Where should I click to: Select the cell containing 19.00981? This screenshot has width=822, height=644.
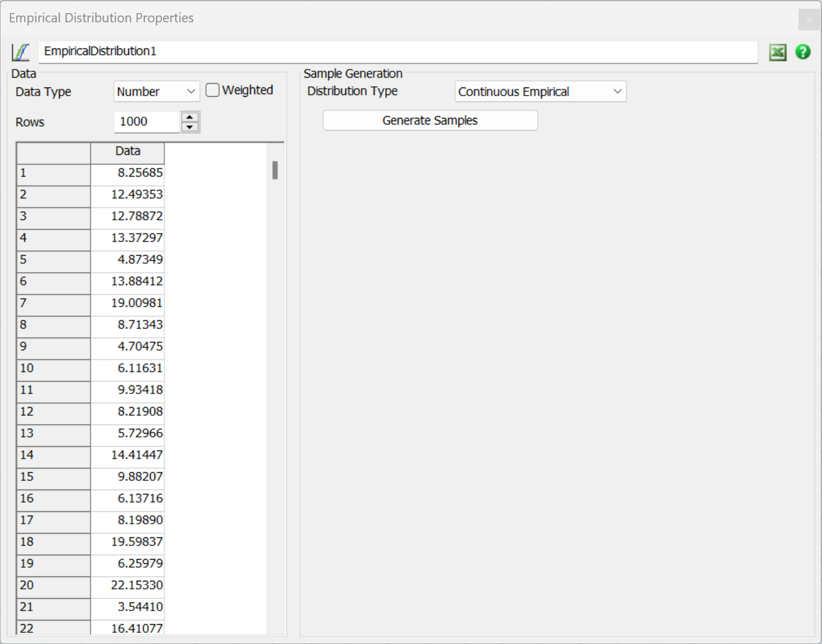[x=127, y=303]
